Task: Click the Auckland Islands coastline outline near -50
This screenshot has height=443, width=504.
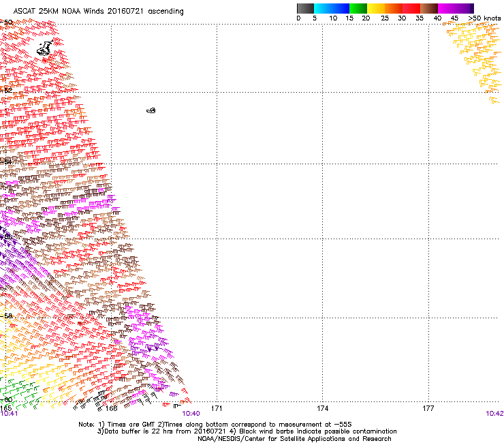Action: 44,48
